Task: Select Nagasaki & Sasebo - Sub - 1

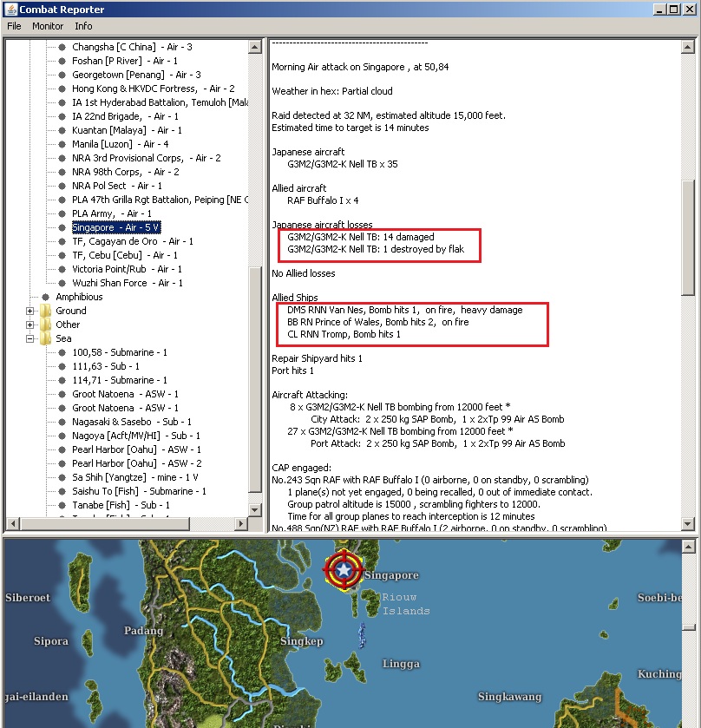Action: [132, 422]
